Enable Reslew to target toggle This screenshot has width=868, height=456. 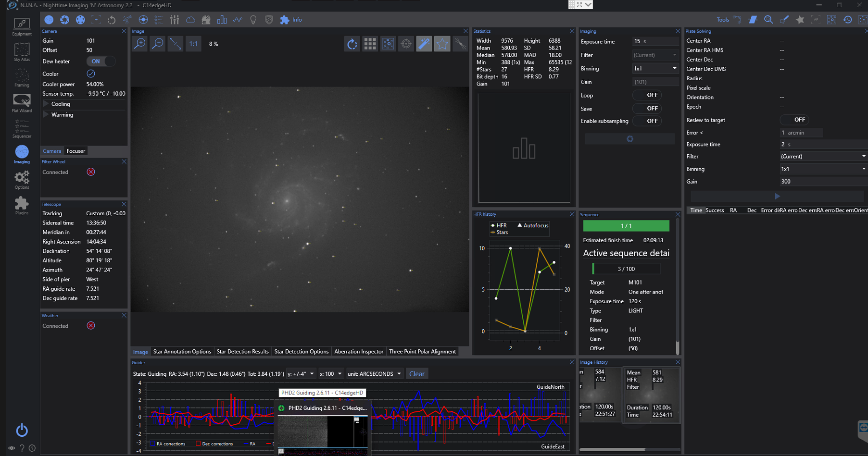click(x=794, y=120)
